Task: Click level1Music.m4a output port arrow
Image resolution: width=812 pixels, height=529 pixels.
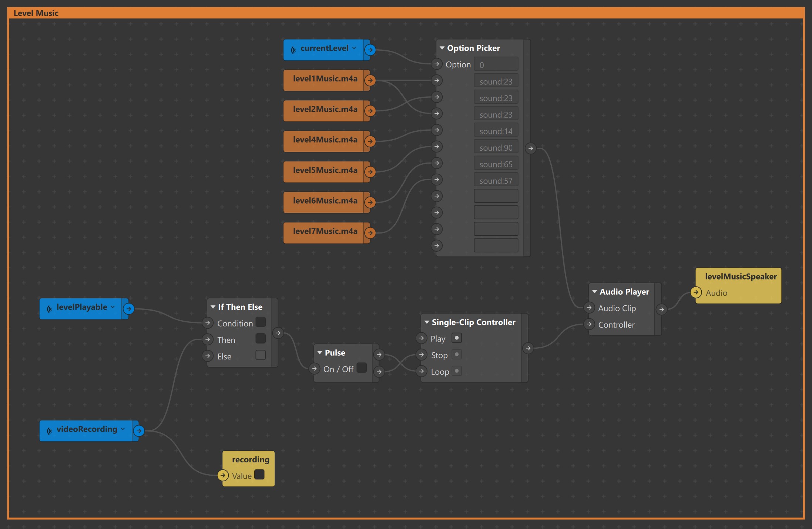Action: coord(370,80)
